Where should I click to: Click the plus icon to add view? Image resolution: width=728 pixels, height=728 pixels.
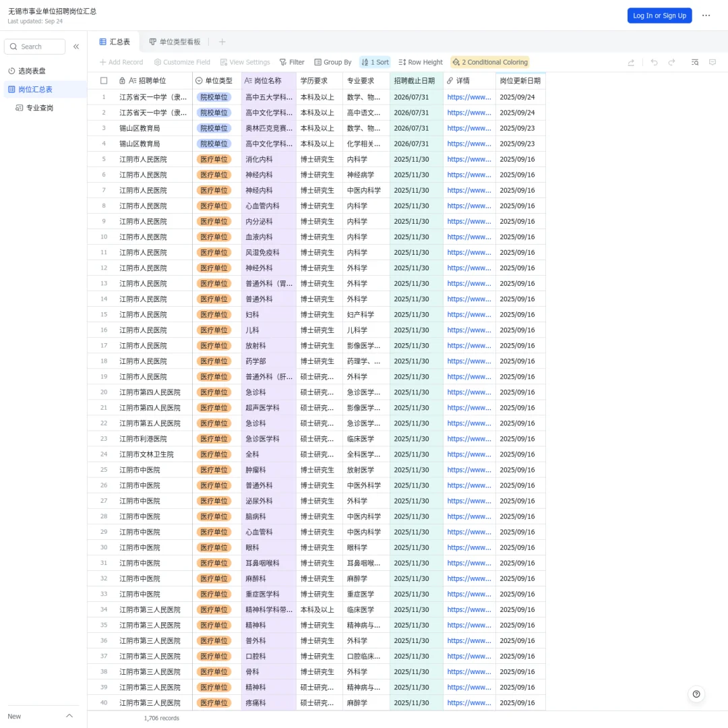click(x=222, y=42)
